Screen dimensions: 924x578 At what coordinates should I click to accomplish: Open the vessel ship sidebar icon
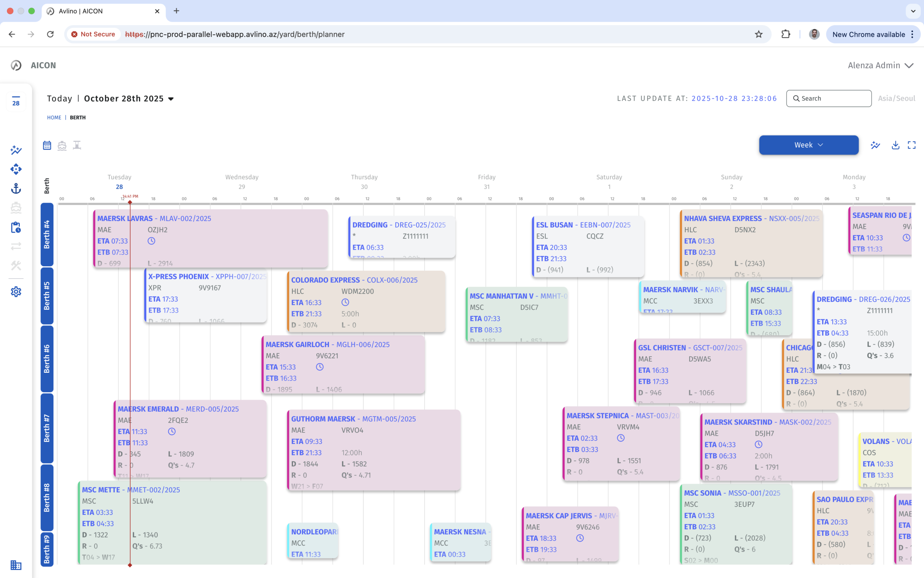click(x=16, y=208)
